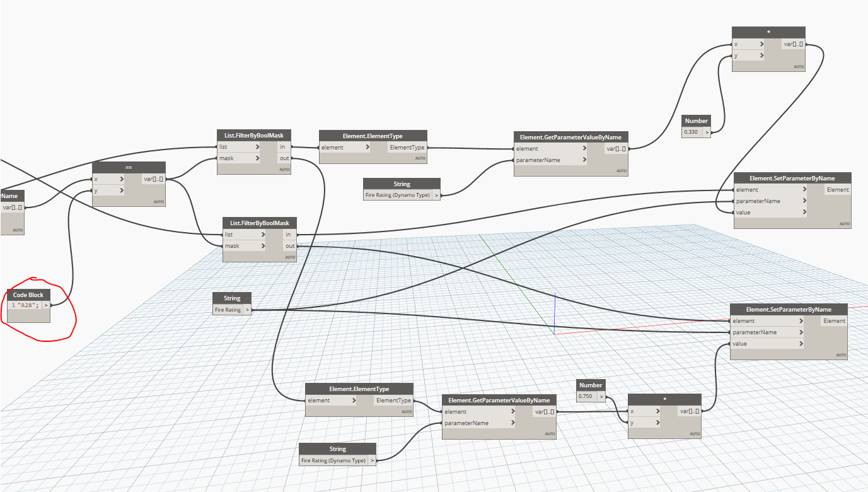Select the == node title bar
Image resolution: width=868 pixels, height=492 pixels.
129,167
